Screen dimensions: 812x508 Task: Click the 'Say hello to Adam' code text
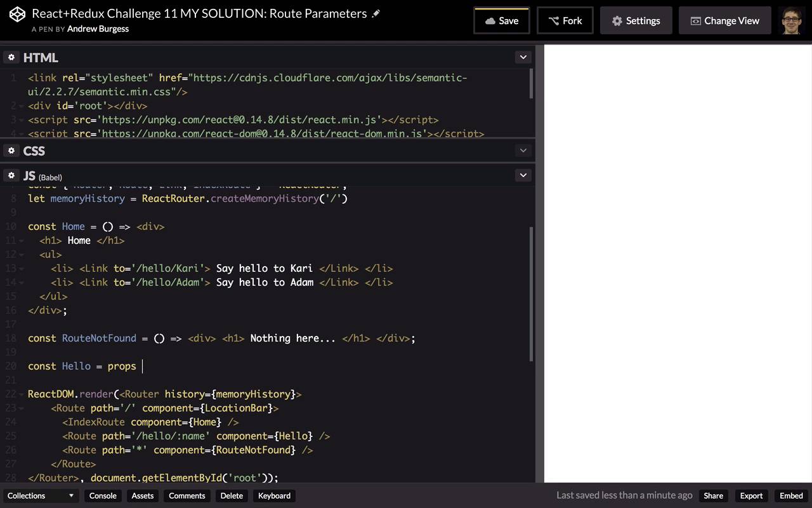(265, 283)
